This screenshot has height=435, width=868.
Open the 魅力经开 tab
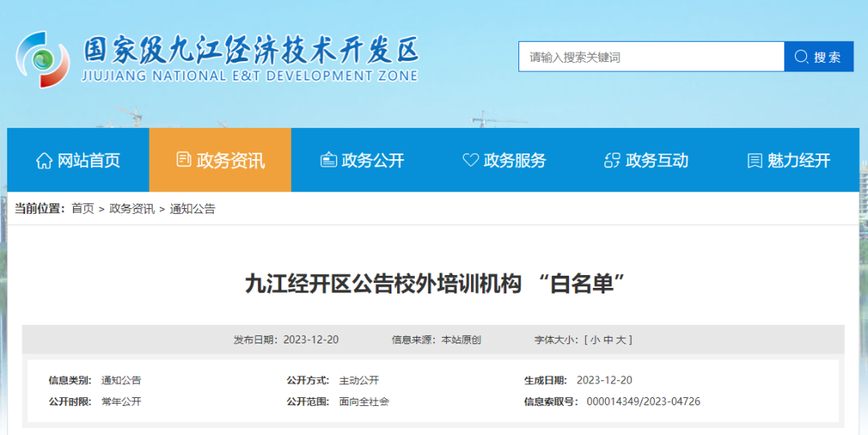789,160
